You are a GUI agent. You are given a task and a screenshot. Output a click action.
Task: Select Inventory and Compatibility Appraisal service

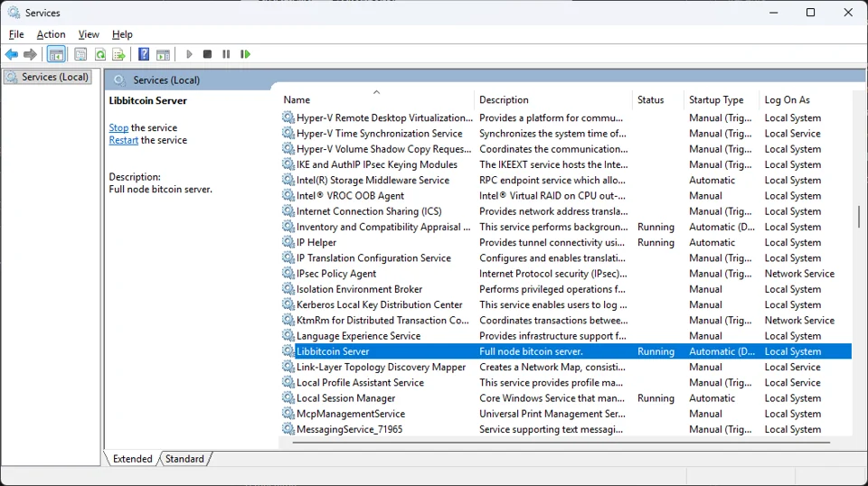(x=566, y=227)
